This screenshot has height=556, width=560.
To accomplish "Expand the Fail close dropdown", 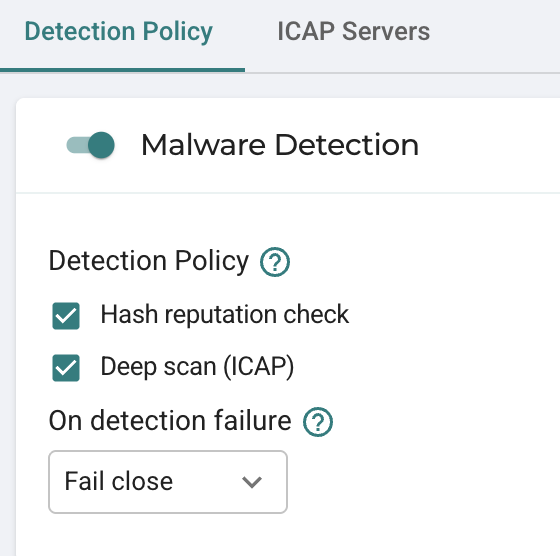I will pos(168,482).
